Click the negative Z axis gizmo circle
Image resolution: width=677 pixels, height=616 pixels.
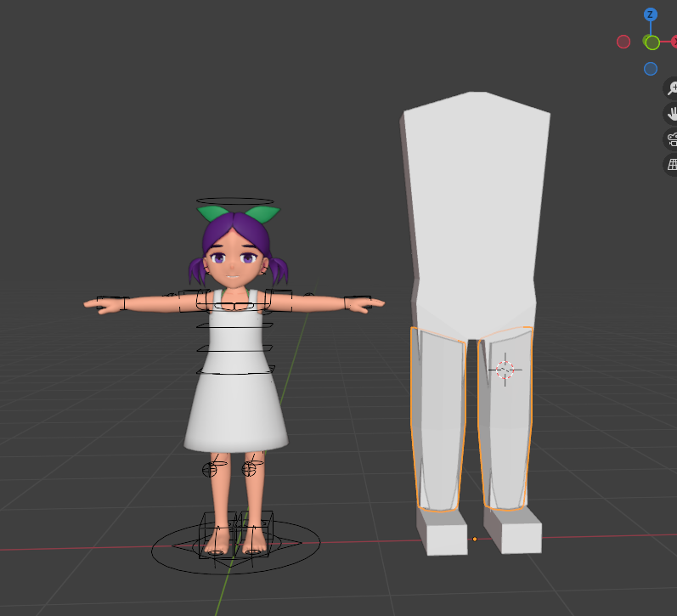tap(651, 69)
